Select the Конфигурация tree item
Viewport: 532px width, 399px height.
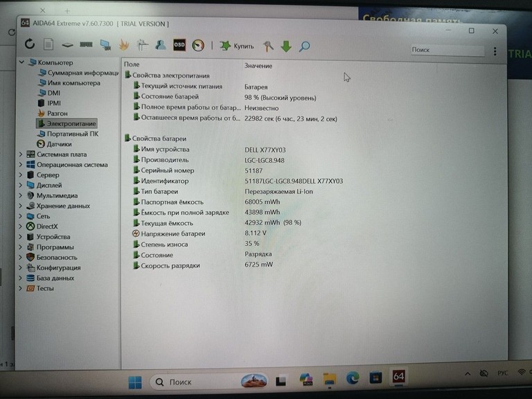(53, 267)
